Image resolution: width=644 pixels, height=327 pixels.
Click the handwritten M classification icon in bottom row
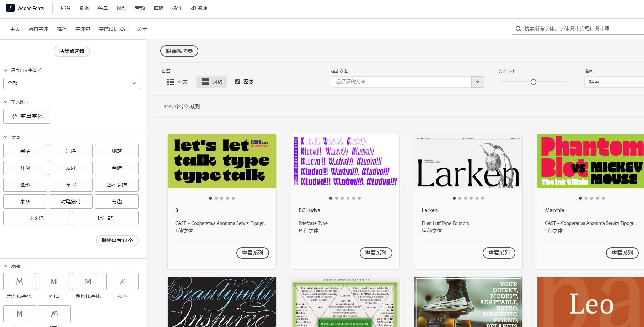click(x=54, y=314)
